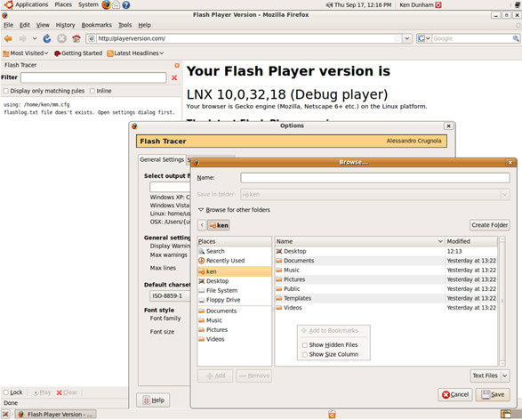
Task: Open the Tools menu
Action: coord(124,25)
